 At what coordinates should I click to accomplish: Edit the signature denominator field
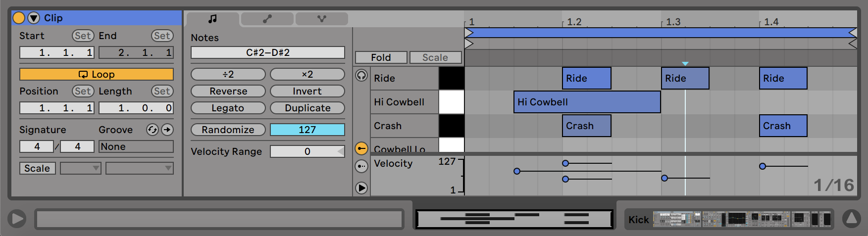click(77, 146)
